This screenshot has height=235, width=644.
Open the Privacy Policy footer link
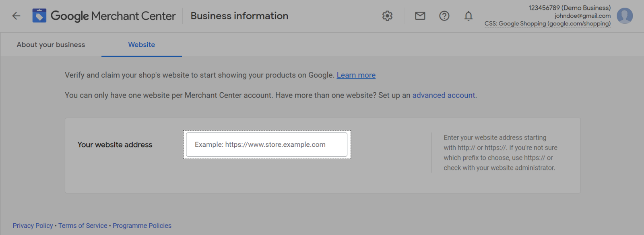point(33,226)
